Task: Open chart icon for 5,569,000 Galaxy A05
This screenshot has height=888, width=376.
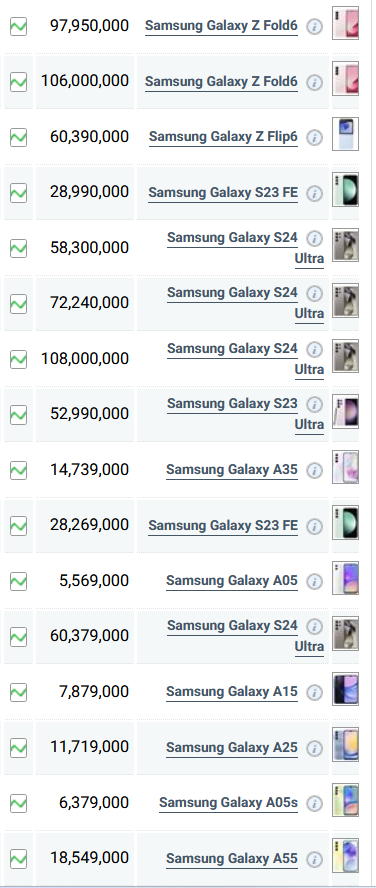Action: [19, 582]
